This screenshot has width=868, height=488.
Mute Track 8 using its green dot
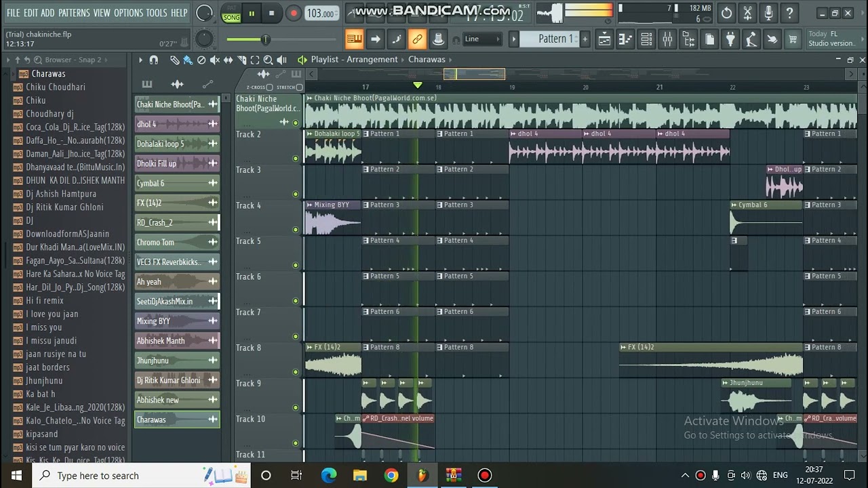click(x=295, y=372)
